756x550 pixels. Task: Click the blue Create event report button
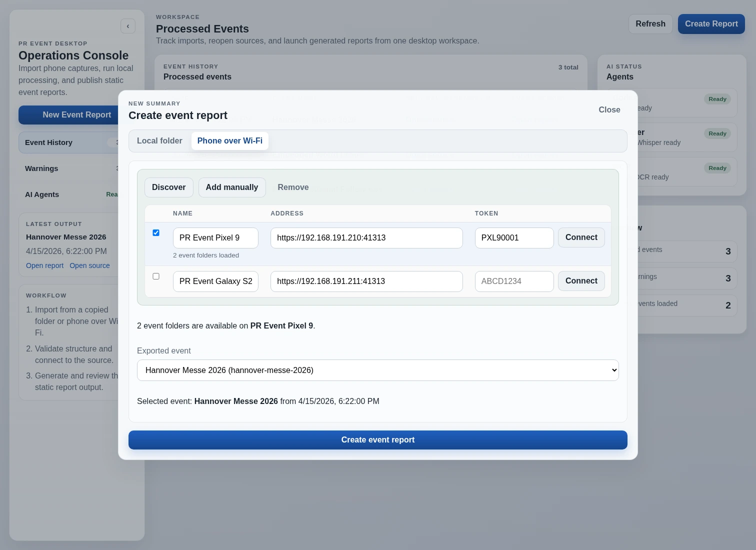coord(378,440)
